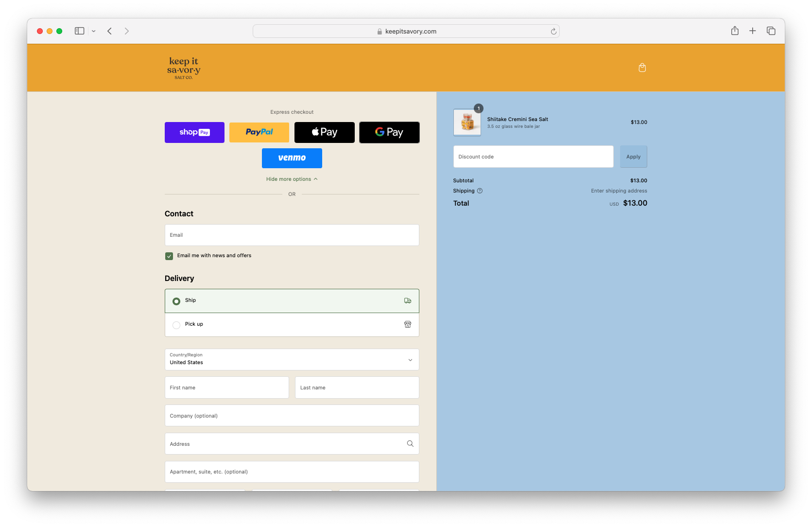
Task: Pay with Google Pay
Action: [389, 132]
